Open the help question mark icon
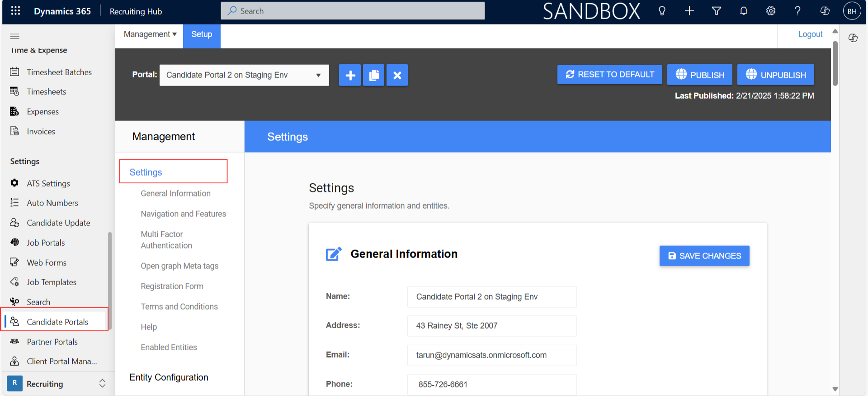The height and width of the screenshot is (396, 868). [x=797, y=11]
